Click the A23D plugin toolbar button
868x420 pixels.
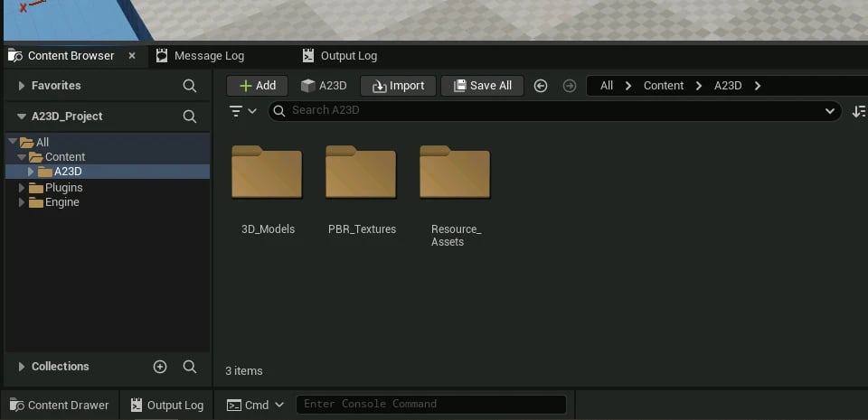pos(324,86)
